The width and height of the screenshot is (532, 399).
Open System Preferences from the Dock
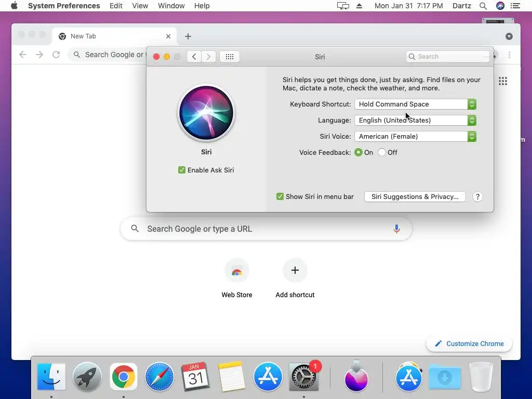click(303, 377)
